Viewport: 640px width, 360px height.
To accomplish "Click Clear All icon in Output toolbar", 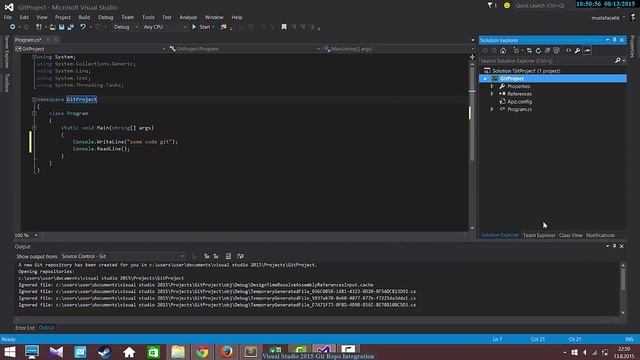I will click(x=228, y=256).
